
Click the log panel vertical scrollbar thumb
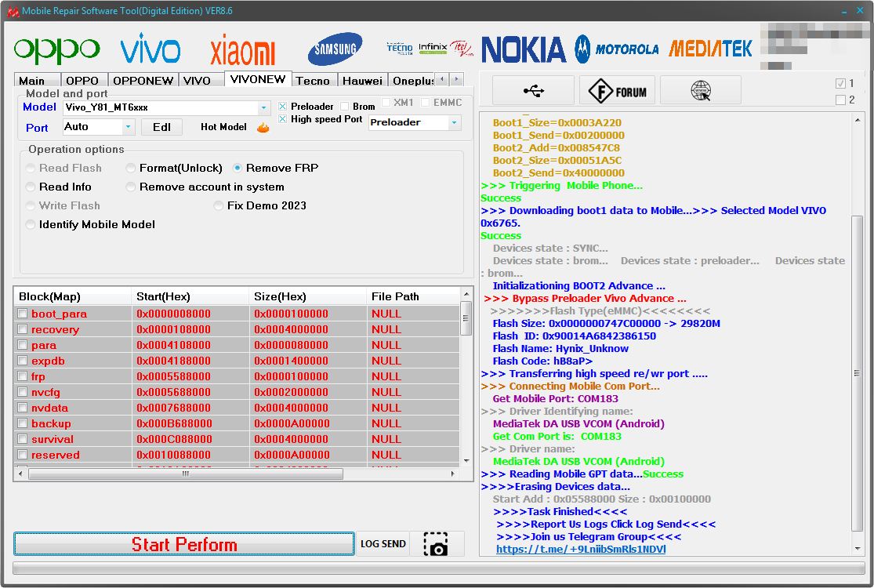857,373
